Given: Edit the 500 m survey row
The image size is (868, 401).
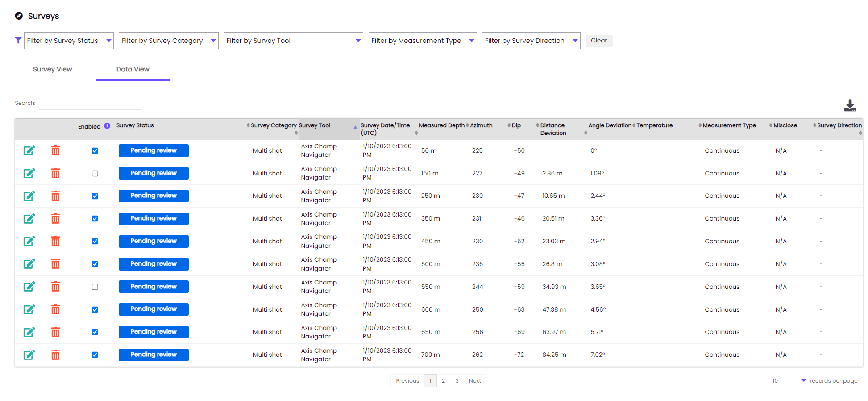Looking at the screenshot, I should tap(29, 264).
